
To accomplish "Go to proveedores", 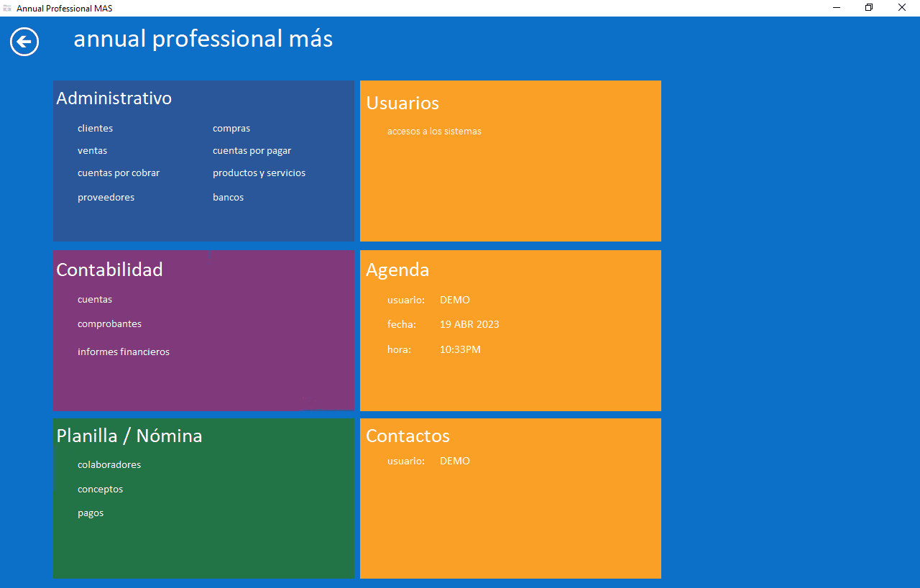I will point(106,198).
